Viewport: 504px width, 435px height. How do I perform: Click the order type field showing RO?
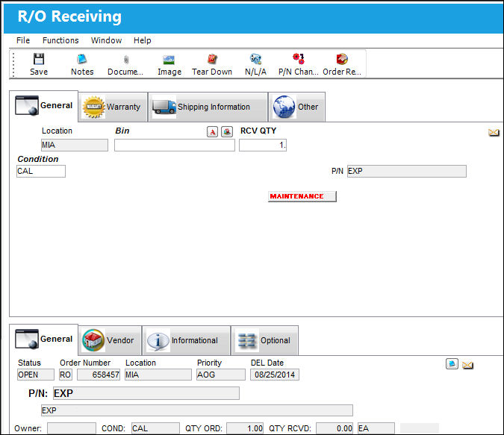tap(66, 375)
